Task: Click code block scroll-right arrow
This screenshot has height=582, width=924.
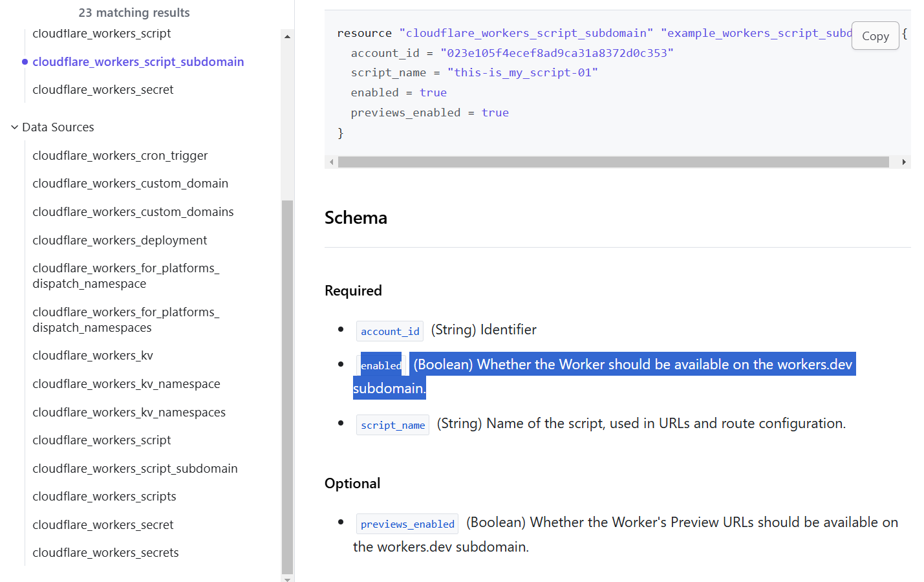Action: (903, 162)
